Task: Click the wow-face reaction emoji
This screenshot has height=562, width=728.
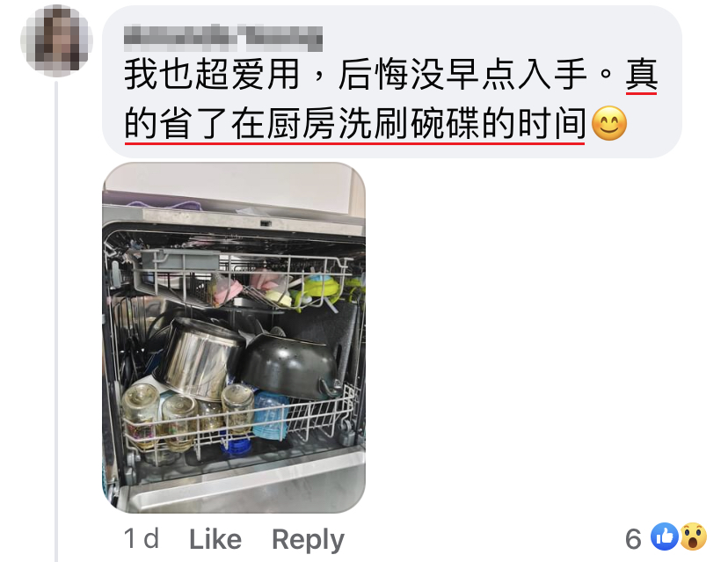Action: tap(693, 536)
